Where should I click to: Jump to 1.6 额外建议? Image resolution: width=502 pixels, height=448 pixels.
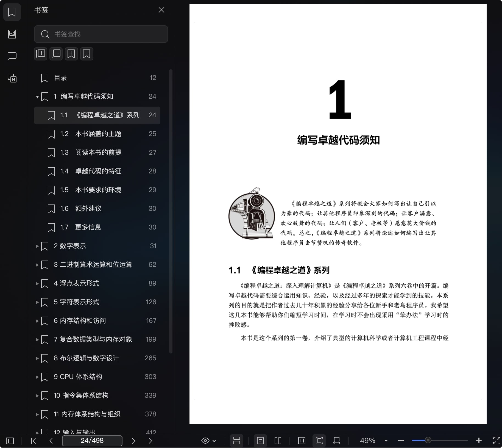click(97, 209)
